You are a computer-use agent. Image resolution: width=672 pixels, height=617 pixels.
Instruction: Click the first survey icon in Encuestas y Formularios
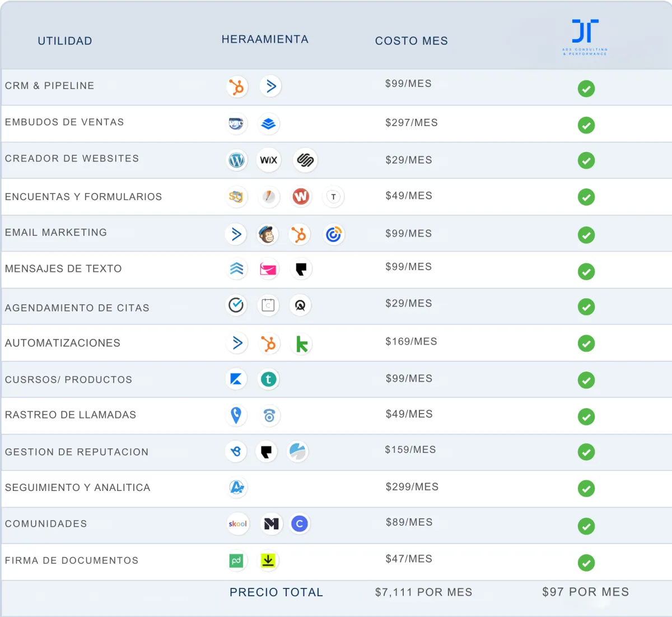(236, 196)
